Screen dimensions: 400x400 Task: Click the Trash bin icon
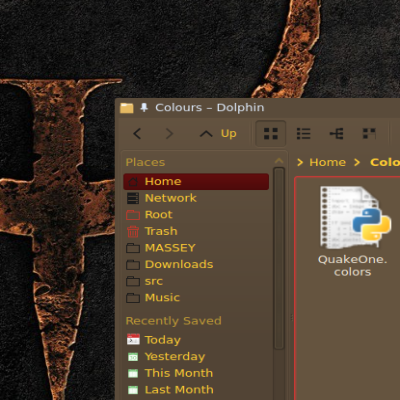point(133,231)
